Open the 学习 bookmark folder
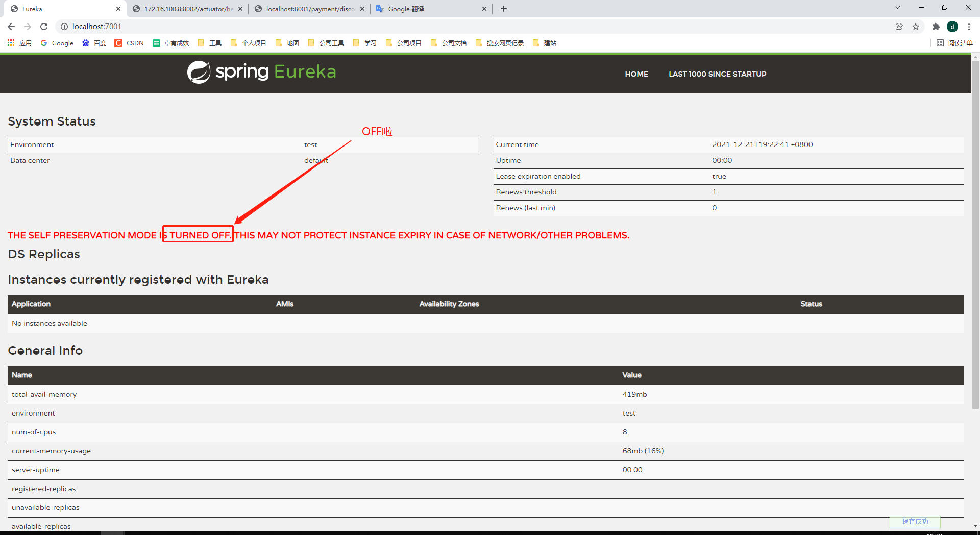Image resolution: width=980 pixels, height=535 pixels. point(365,43)
